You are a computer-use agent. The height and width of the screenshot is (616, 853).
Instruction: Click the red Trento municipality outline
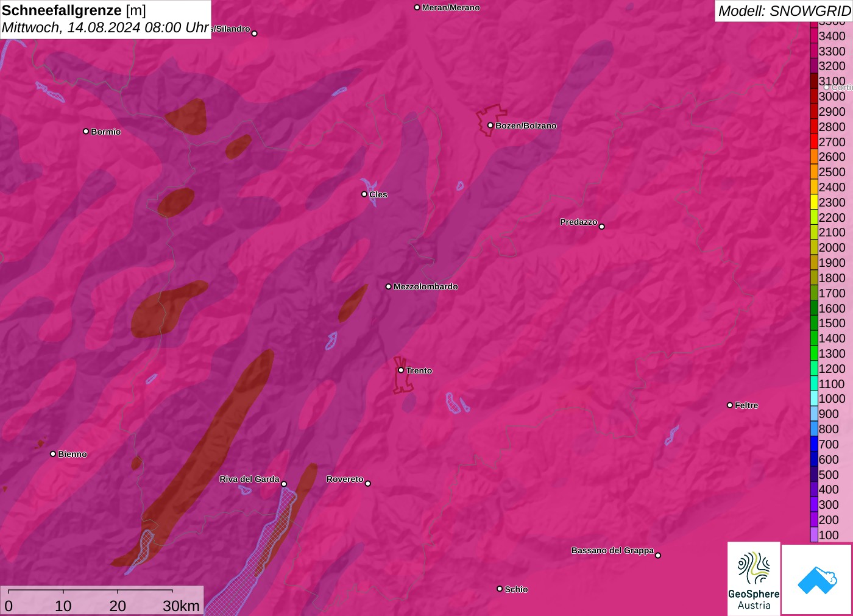(402, 376)
